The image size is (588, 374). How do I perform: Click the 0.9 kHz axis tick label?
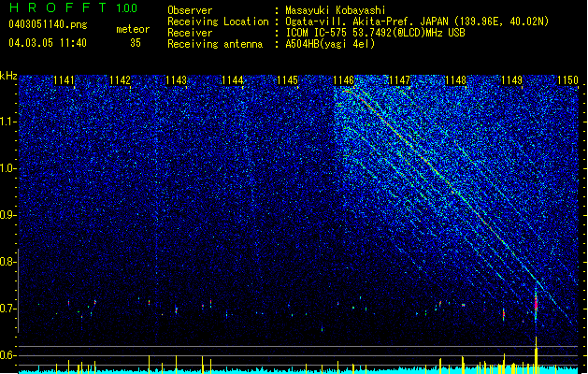[8, 215]
